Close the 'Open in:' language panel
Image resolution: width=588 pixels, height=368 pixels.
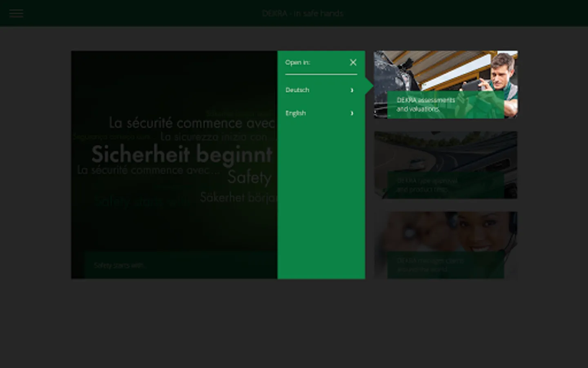353,62
